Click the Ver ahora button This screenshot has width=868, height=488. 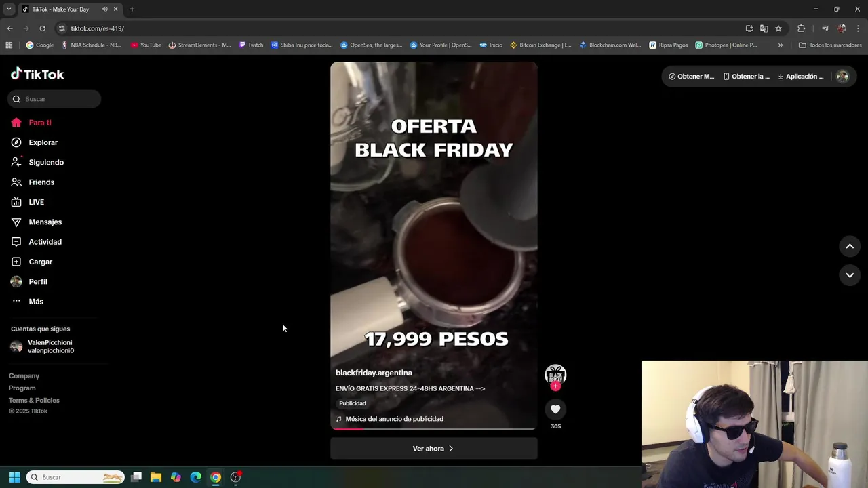434,449
